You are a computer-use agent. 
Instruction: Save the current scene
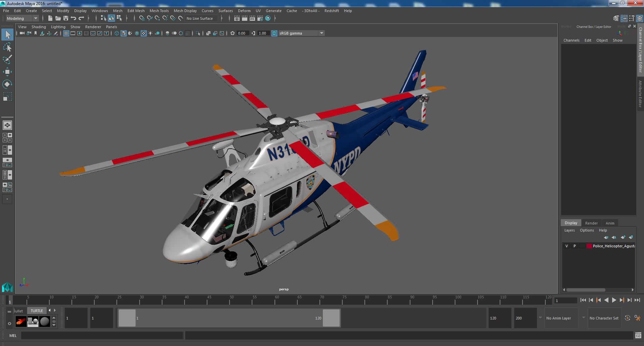66,18
